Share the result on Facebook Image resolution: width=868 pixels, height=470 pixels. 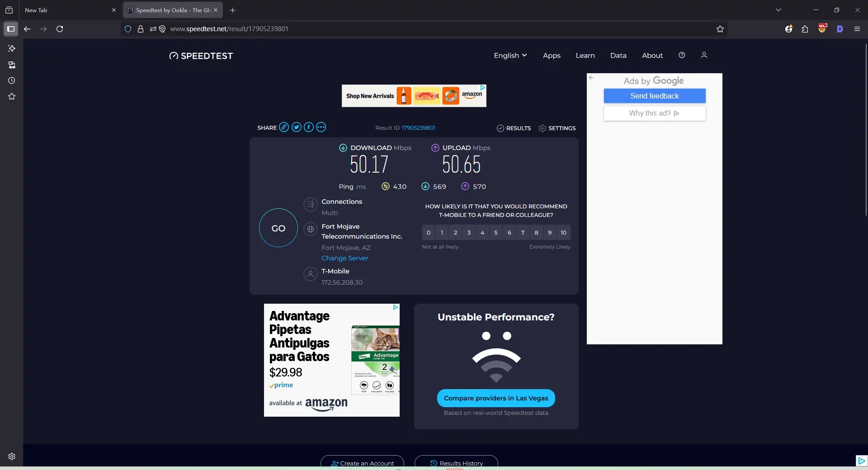309,127
